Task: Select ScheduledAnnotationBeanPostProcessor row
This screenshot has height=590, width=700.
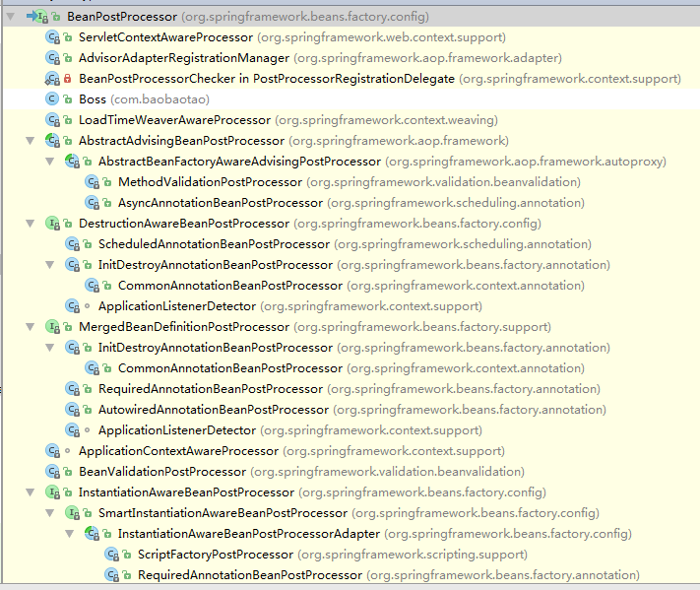Action: tap(350, 244)
